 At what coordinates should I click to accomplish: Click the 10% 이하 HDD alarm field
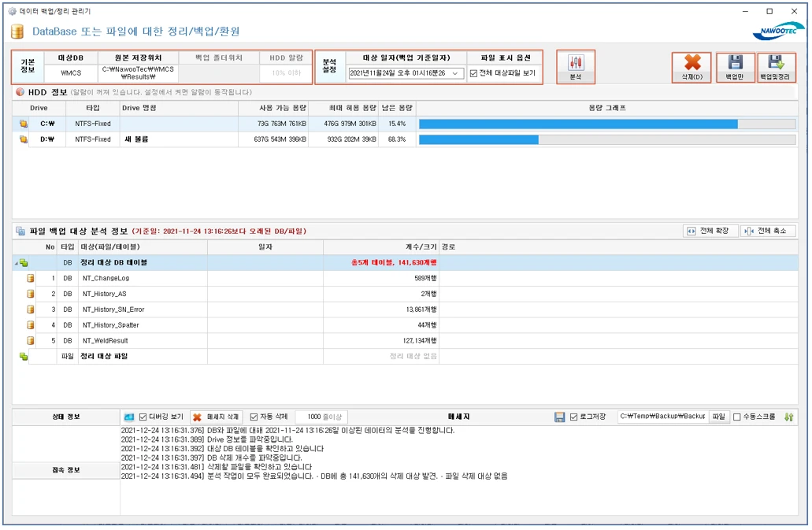coord(286,73)
